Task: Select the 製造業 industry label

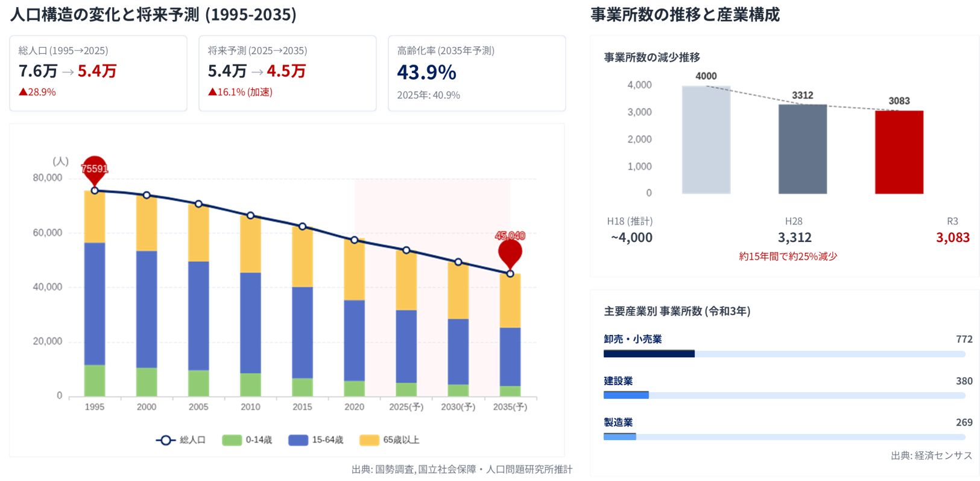Action: 618,422
